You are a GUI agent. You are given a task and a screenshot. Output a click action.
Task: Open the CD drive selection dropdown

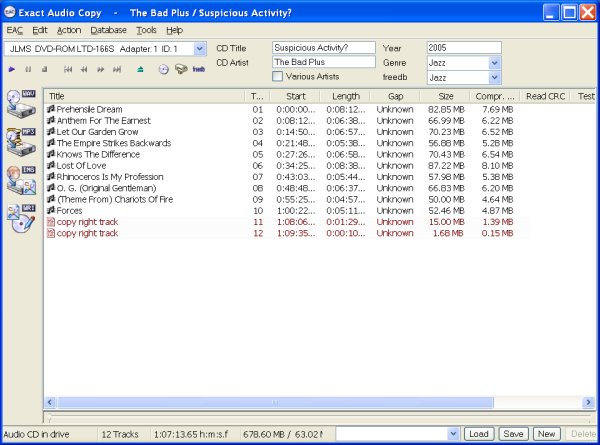coord(199,49)
